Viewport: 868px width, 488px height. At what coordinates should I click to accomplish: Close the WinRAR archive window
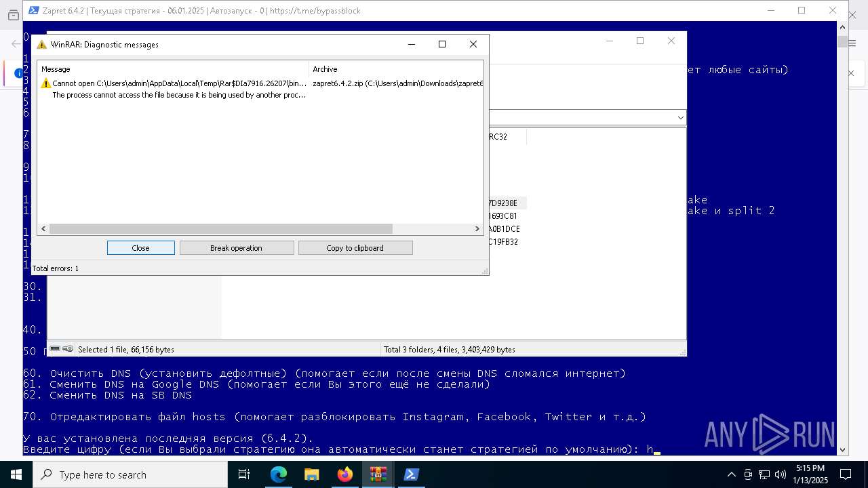pos(671,41)
